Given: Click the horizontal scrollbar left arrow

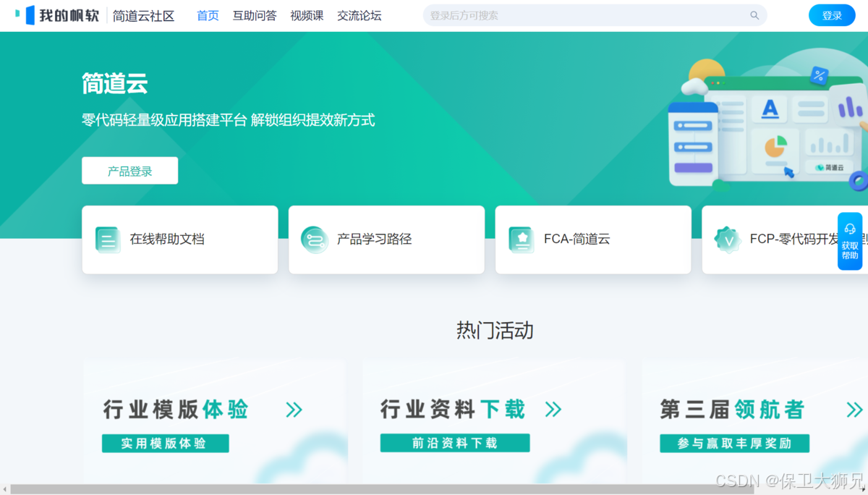Looking at the screenshot, I should click(x=4, y=489).
